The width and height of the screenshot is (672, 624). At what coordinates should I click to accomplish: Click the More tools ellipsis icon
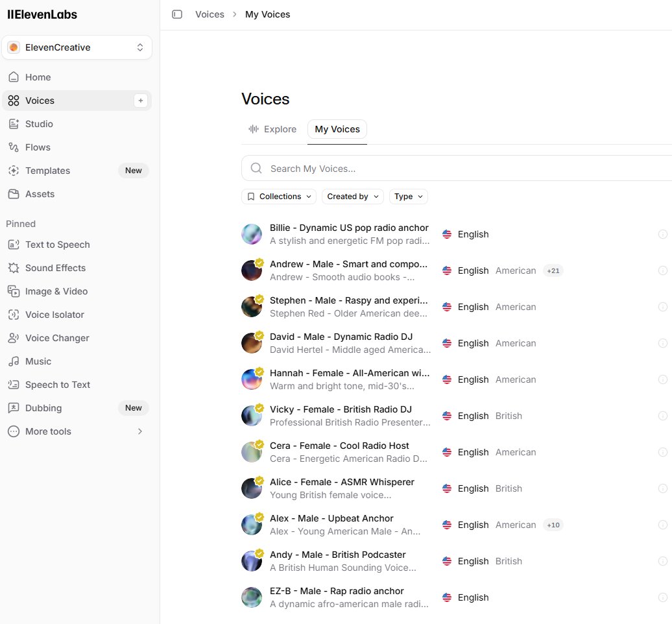[14, 431]
